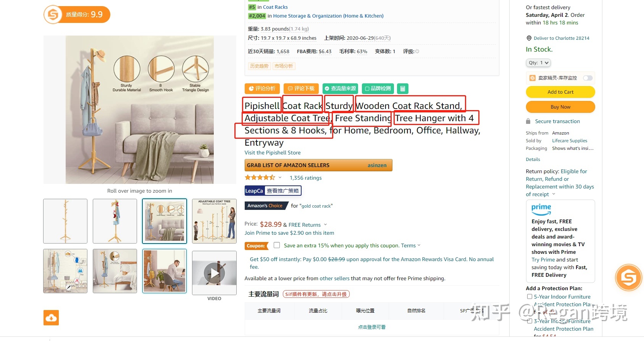Tick the 5-Year Indoor Furniture protection plan
644x341 pixels.
(x=529, y=296)
